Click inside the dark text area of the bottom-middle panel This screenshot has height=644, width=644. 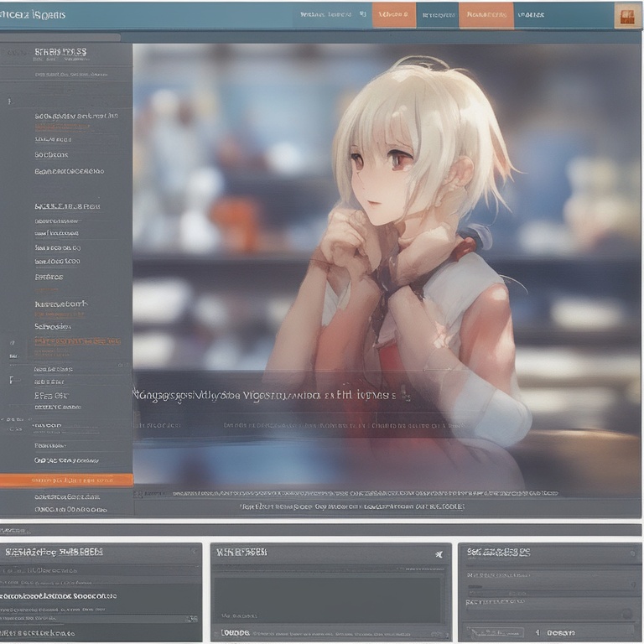329,600
